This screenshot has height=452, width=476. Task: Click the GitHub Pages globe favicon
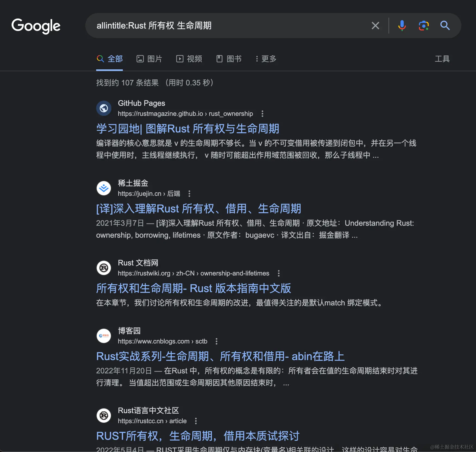[104, 108]
